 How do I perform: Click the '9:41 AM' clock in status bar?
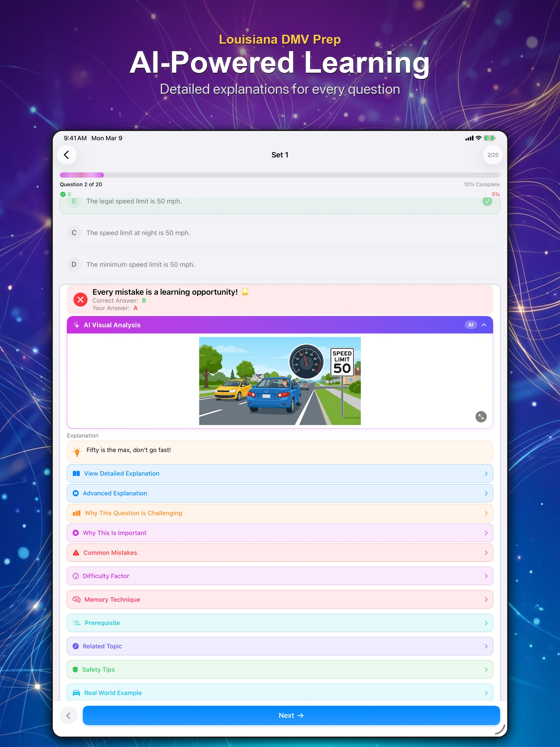[x=75, y=138]
